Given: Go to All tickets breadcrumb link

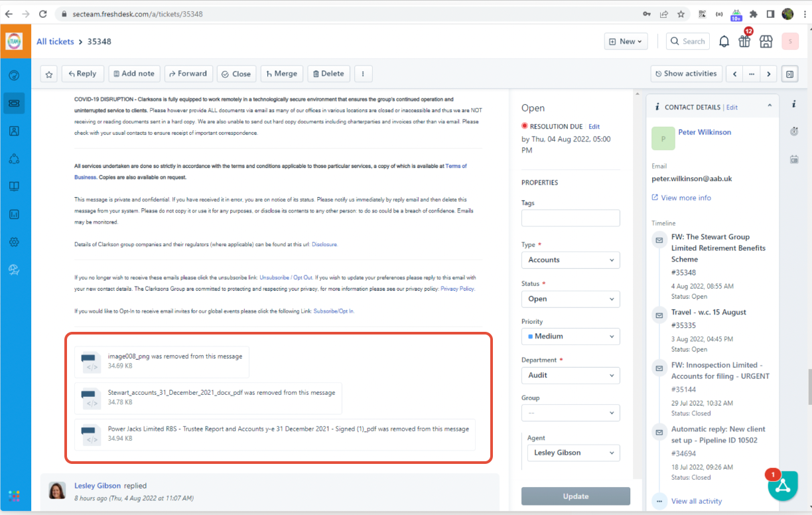Looking at the screenshot, I should click(55, 41).
